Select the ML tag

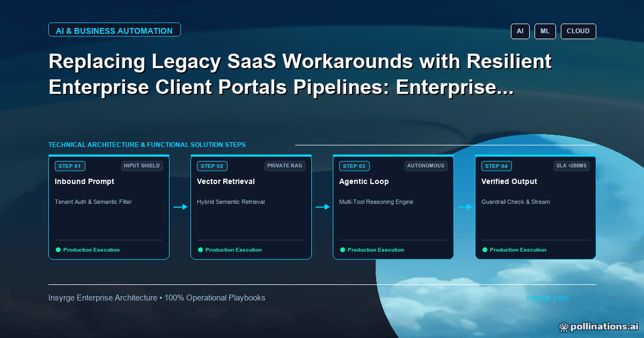click(545, 31)
